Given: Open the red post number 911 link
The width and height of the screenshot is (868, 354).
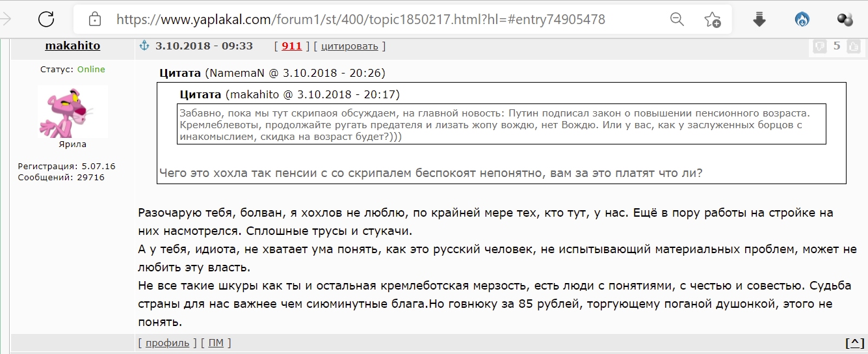Looking at the screenshot, I should coord(291,46).
